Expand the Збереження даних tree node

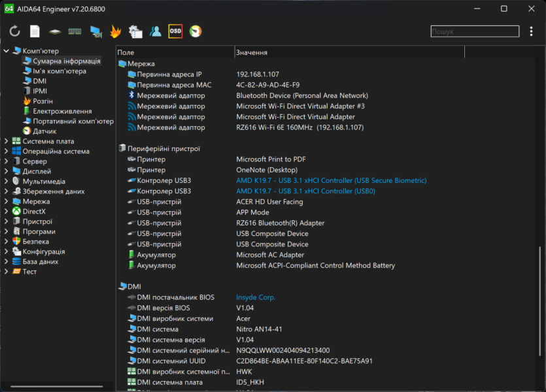[6, 191]
